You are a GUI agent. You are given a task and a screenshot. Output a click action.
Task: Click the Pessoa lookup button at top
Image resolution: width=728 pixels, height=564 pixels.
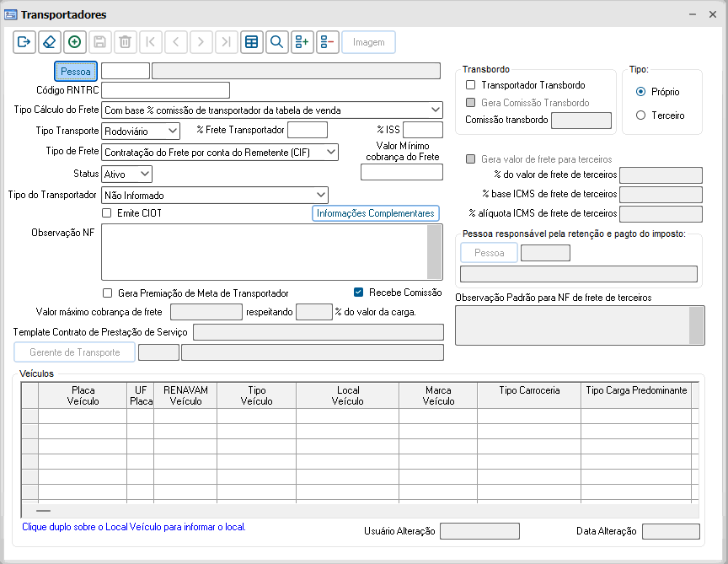point(76,71)
